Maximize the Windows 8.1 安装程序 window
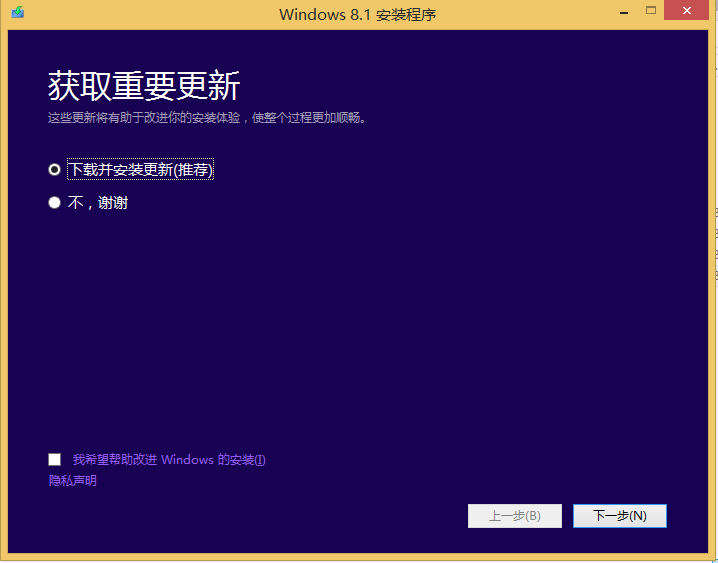Viewport: 718px width, 563px height. click(651, 11)
